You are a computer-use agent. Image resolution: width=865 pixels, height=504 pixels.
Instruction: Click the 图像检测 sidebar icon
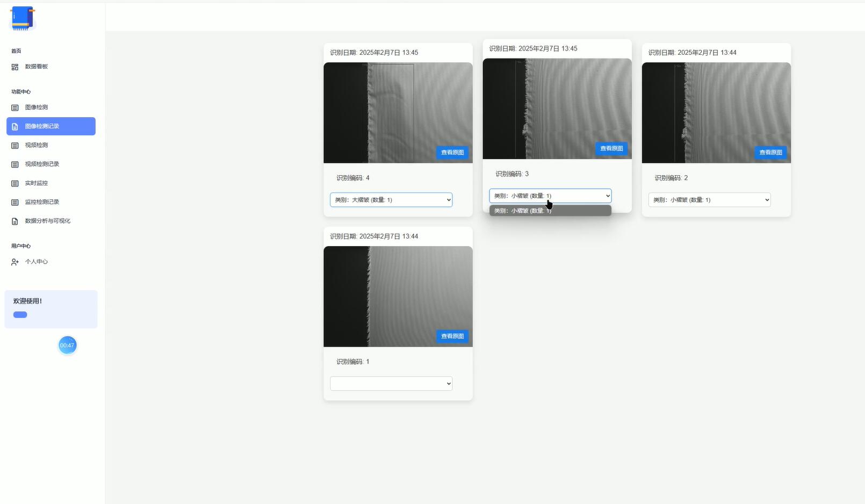coord(15,108)
